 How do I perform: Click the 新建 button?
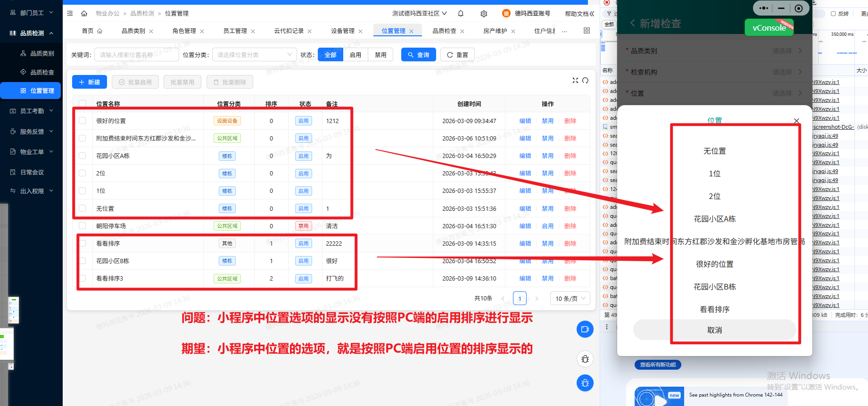90,82
